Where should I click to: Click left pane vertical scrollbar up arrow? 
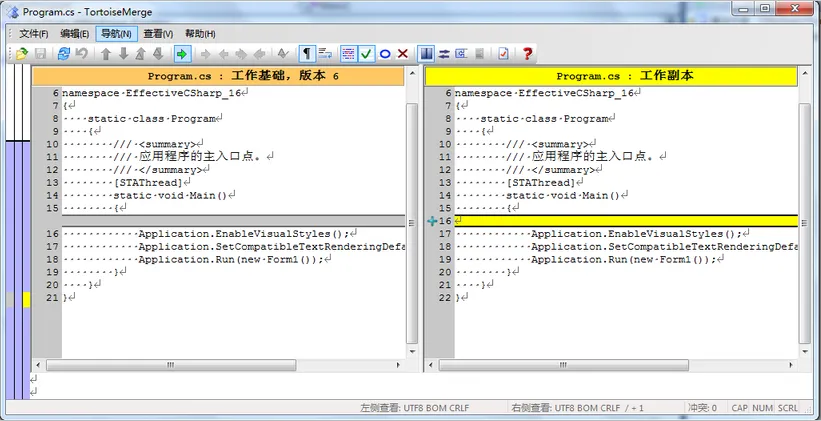[412, 73]
